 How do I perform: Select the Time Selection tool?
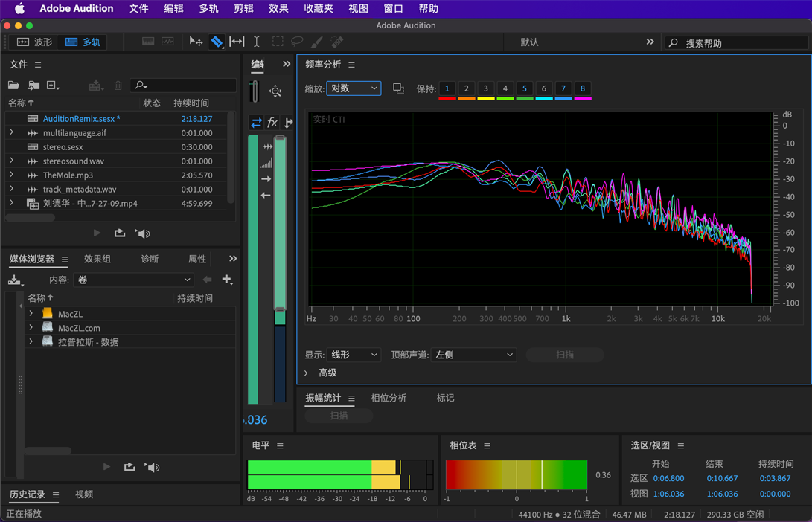[257, 42]
